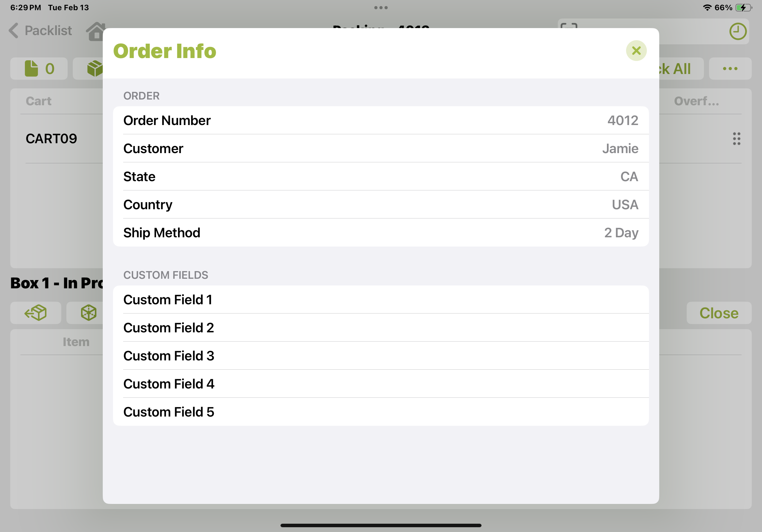Tap Custom Field 5 row

coord(380,412)
